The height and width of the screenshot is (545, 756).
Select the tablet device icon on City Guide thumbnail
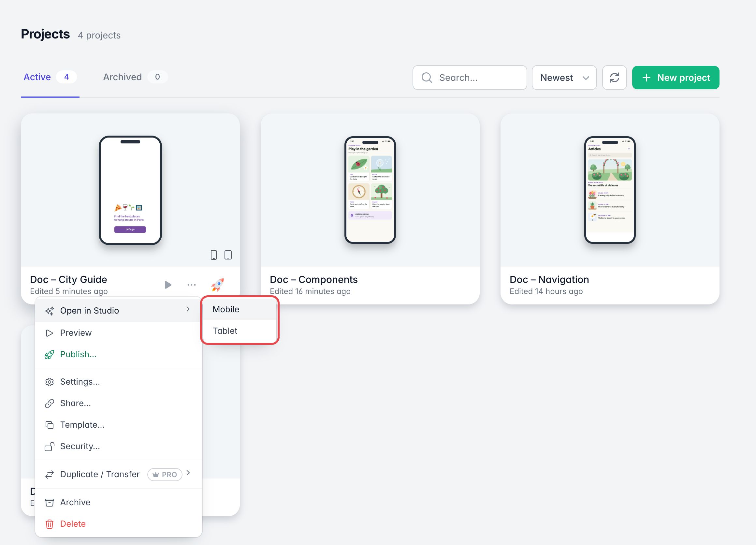(x=228, y=255)
